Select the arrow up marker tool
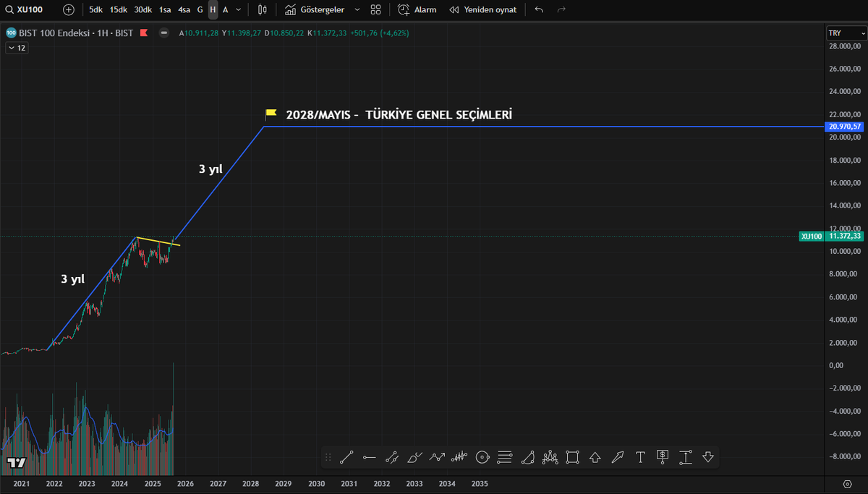Screen dimensions: 868x494 coord(595,457)
